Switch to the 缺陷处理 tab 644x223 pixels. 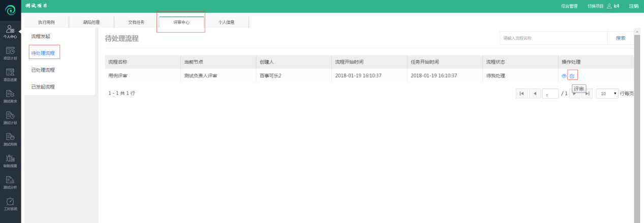[91, 22]
